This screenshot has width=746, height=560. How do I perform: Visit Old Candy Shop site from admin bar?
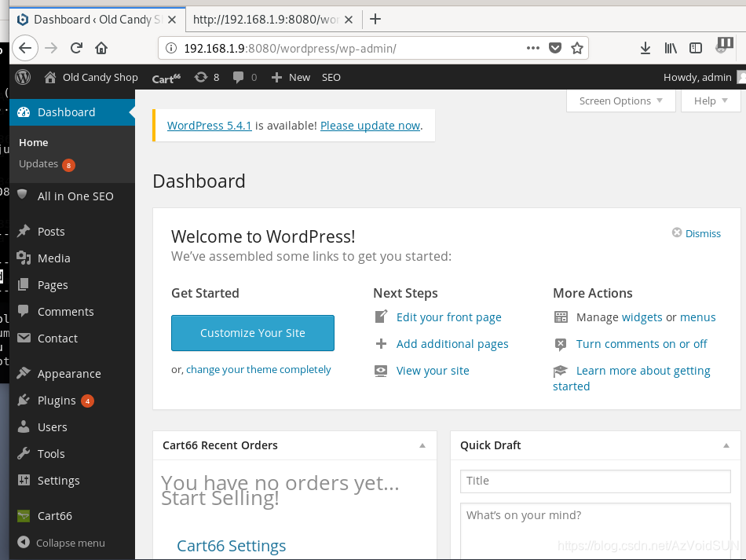91,77
